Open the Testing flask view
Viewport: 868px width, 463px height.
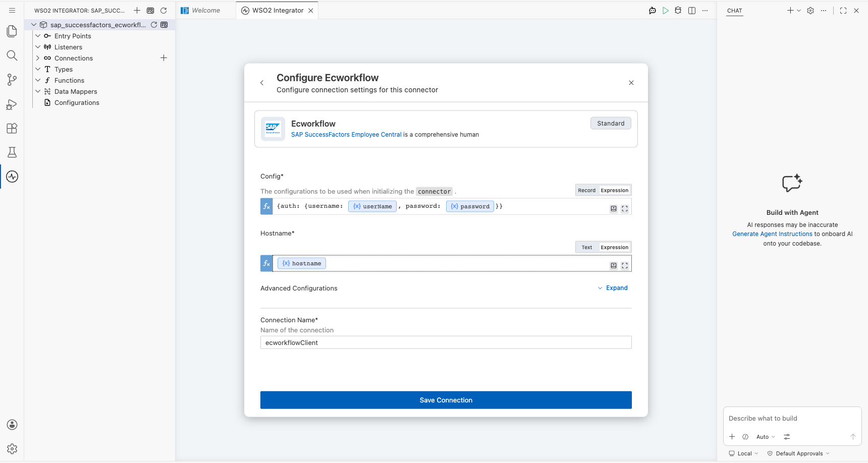(12, 152)
